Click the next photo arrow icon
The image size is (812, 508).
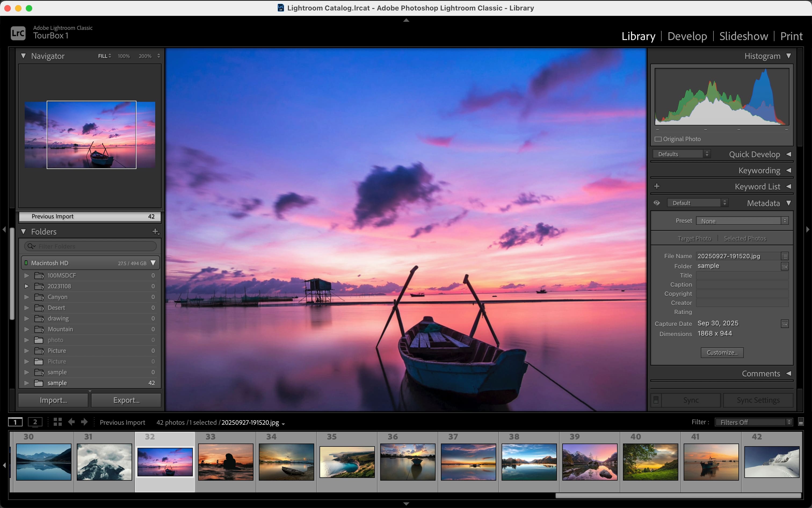click(x=84, y=422)
